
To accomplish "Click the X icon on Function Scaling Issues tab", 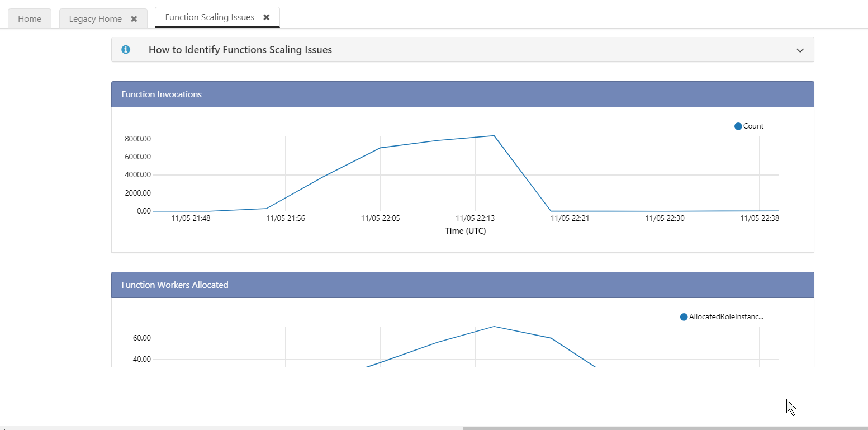I will 267,17.
